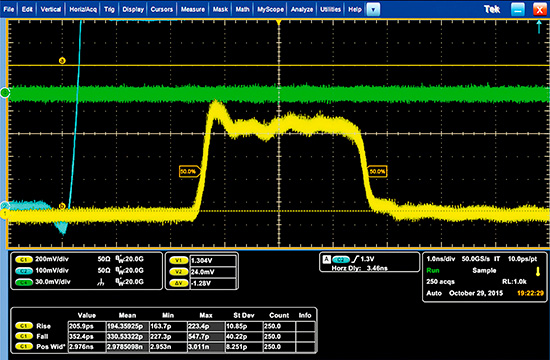This screenshot has width=550, height=360.
Task: Open the MyScope menu
Action: point(270,9)
